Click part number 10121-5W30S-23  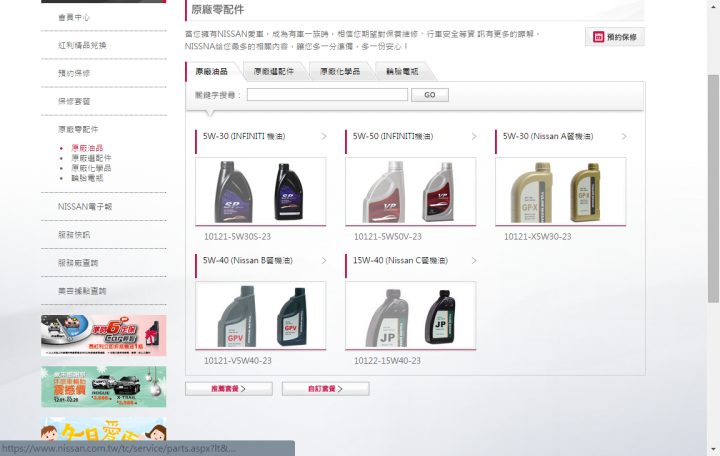click(x=237, y=237)
